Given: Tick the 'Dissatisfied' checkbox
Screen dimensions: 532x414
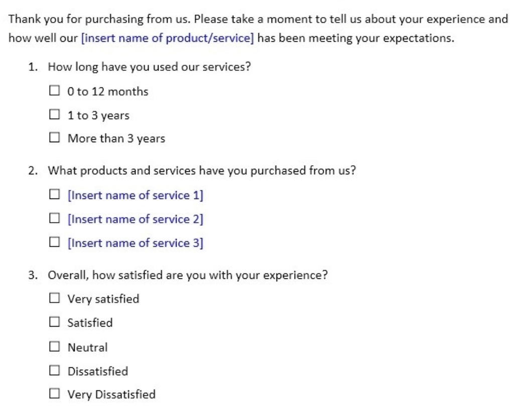Looking at the screenshot, I should [54, 371].
